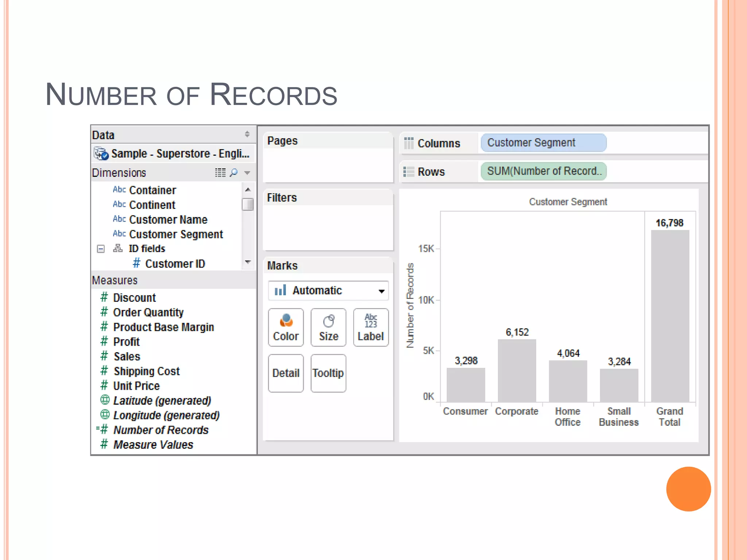Click the # icon beside Product Base Margin
Viewport: 747px width, 560px height.
tap(104, 326)
